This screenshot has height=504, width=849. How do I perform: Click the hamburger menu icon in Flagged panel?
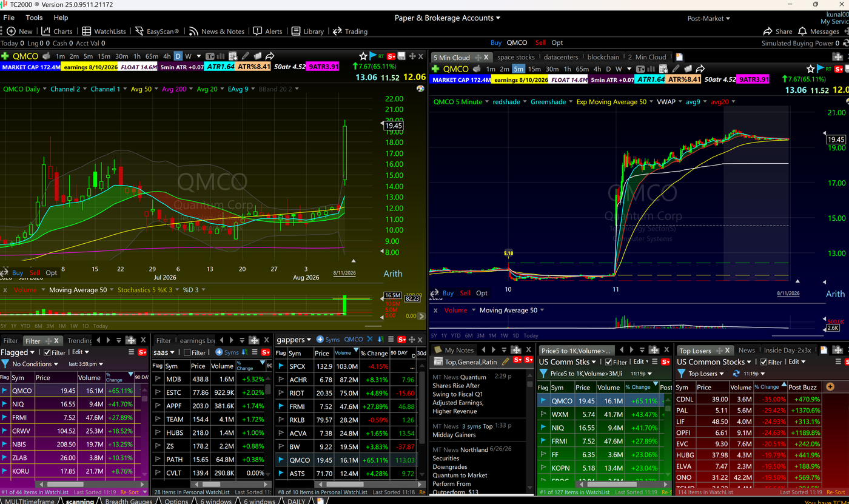[x=132, y=352]
